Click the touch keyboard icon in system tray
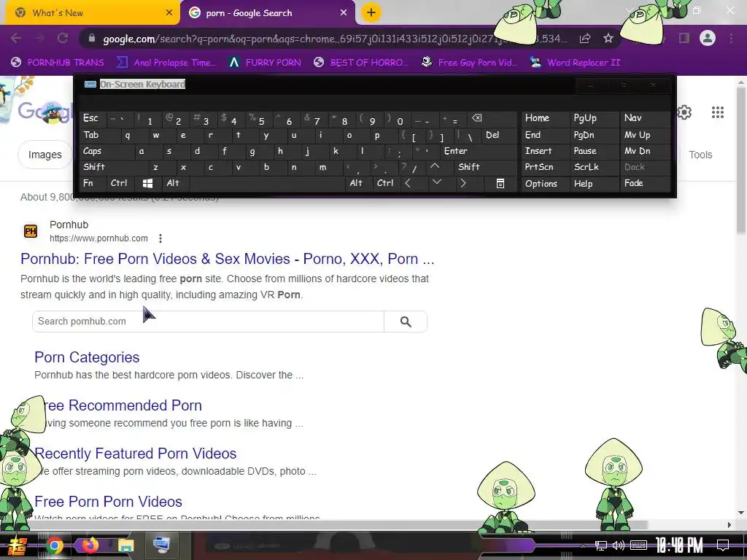The height and width of the screenshot is (560, 747). [x=638, y=545]
